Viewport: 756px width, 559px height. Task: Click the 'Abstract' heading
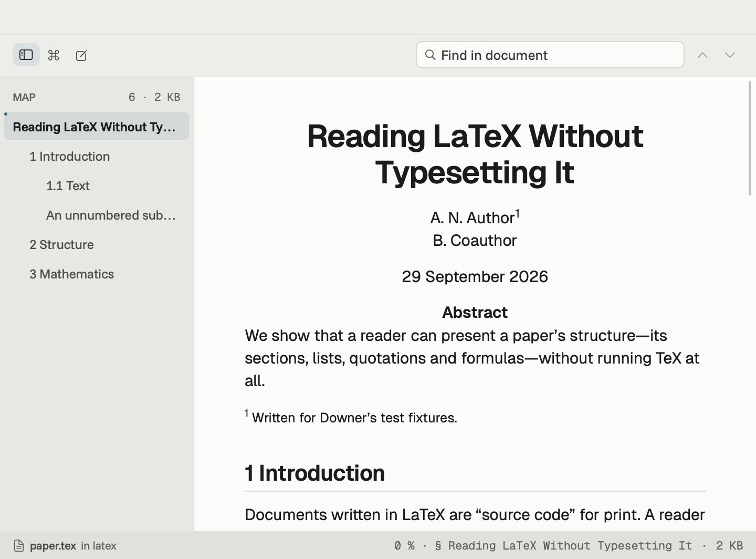475,312
